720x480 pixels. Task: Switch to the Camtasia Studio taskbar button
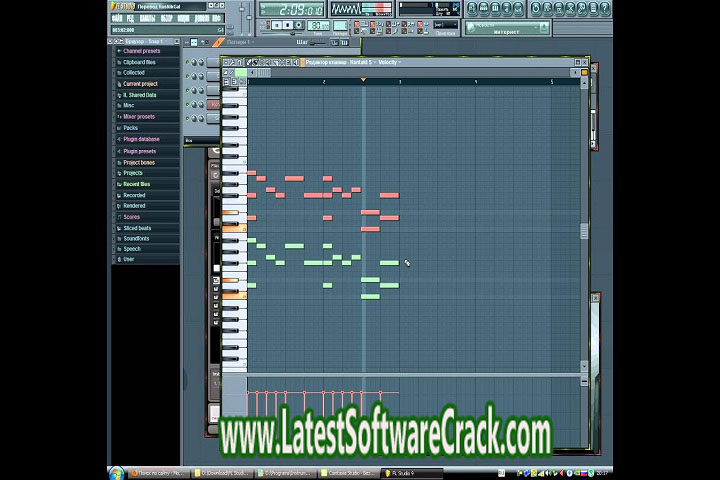[x=349, y=473]
